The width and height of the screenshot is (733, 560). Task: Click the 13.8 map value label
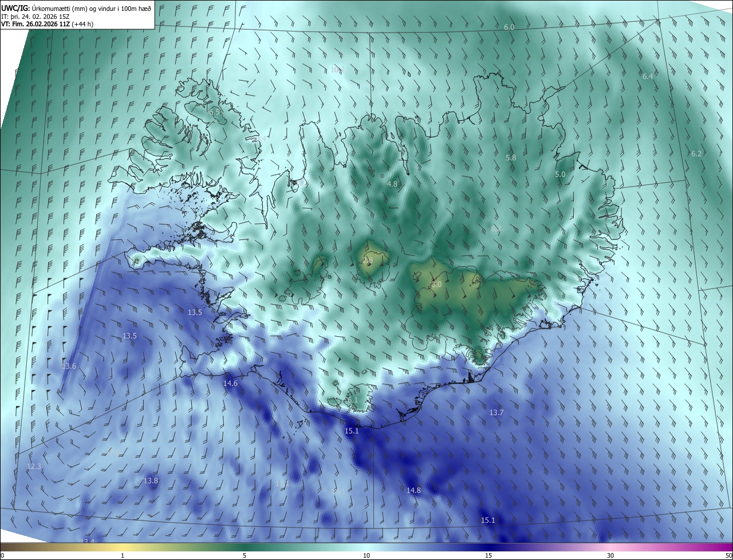(x=151, y=480)
